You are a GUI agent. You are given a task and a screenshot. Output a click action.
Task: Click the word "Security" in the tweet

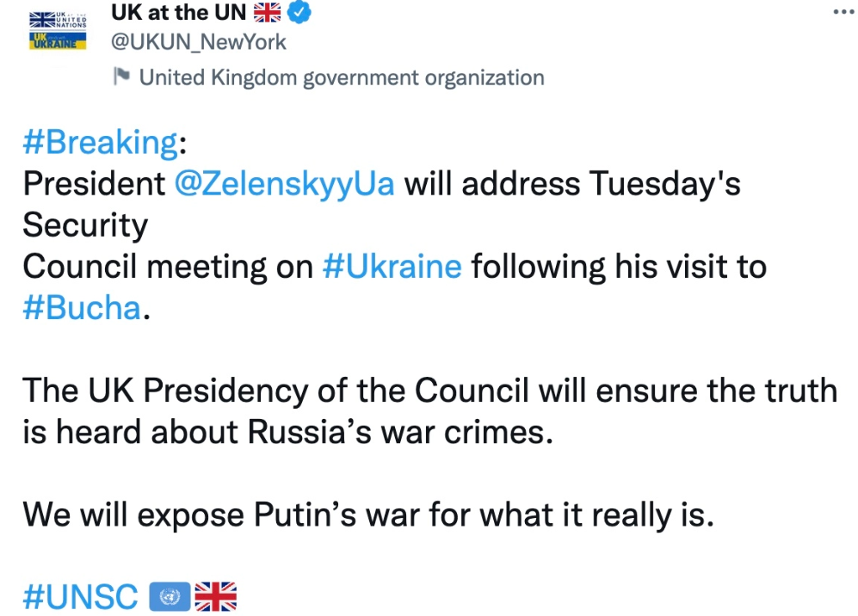[85, 225]
